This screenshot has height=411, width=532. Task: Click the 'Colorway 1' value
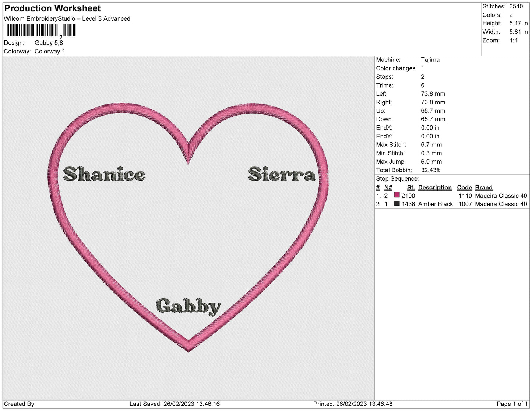[50, 52]
